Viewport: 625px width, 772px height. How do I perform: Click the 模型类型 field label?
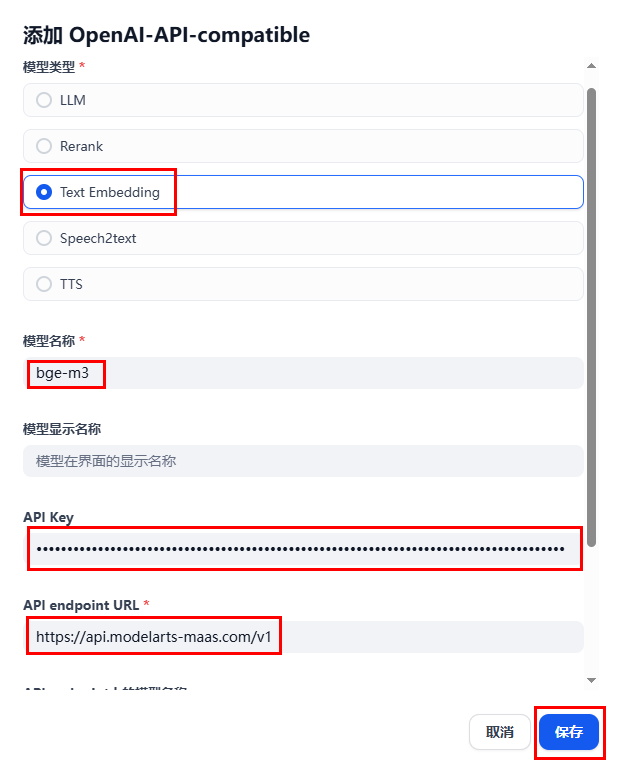(49, 66)
